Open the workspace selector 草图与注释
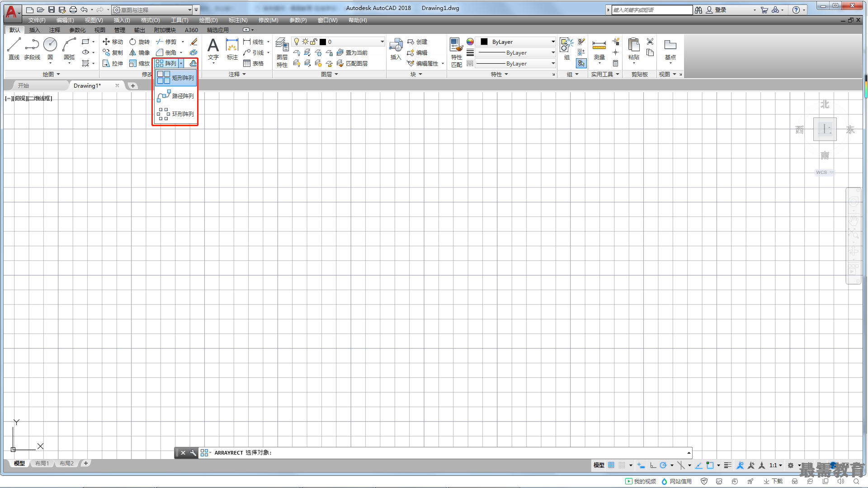 152,9
